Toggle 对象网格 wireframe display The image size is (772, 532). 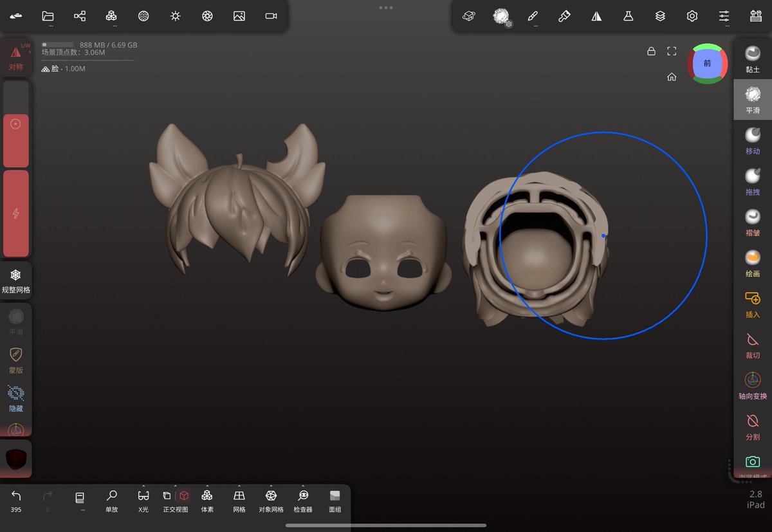271,500
